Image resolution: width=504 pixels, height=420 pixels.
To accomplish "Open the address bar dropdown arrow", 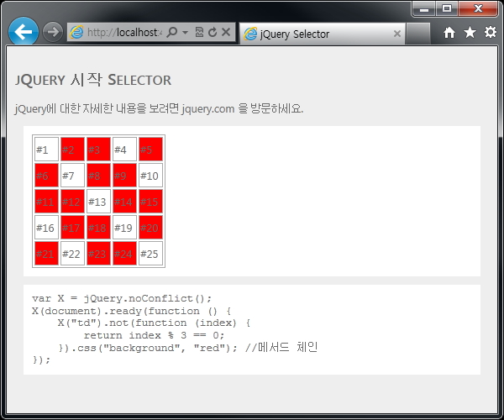I will [x=185, y=32].
